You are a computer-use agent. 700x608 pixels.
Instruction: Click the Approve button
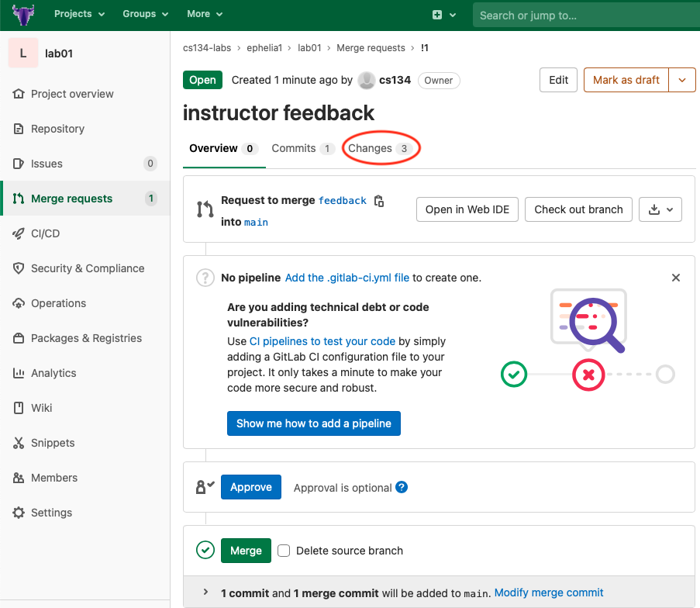point(251,487)
